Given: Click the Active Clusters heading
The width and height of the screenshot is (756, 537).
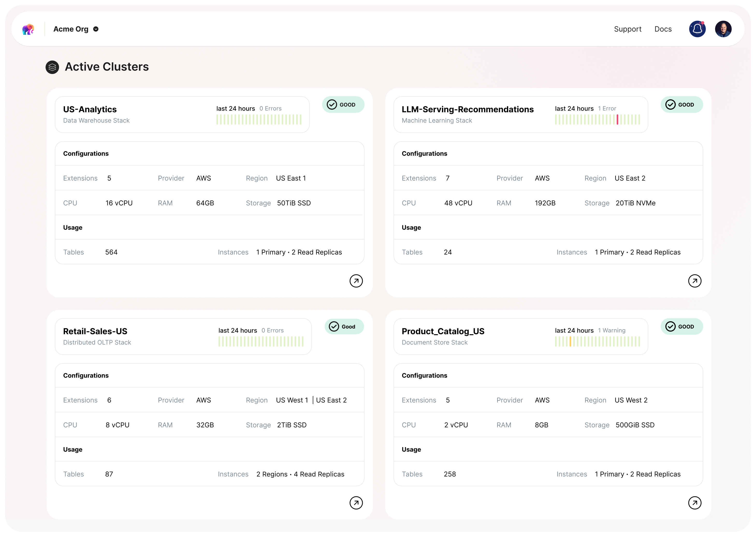Looking at the screenshot, I should point(107,67).
